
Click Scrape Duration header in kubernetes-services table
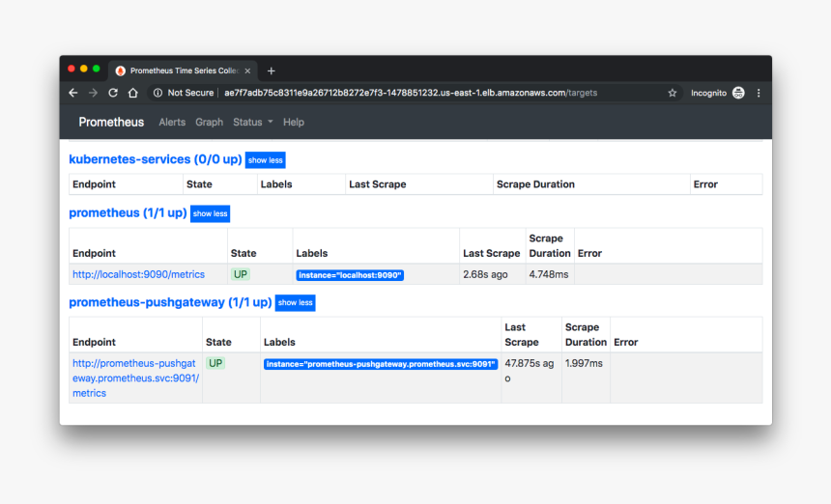click(x=535, y=184)
